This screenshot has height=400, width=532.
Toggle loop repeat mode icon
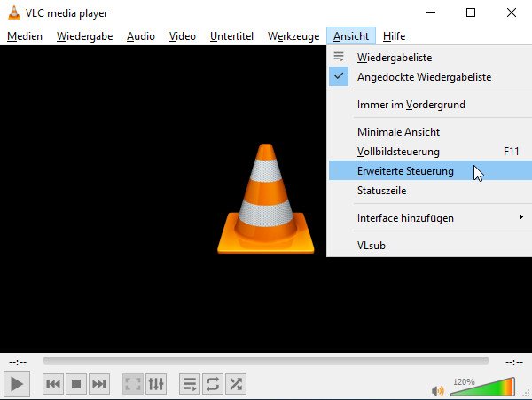pos(213,384)
